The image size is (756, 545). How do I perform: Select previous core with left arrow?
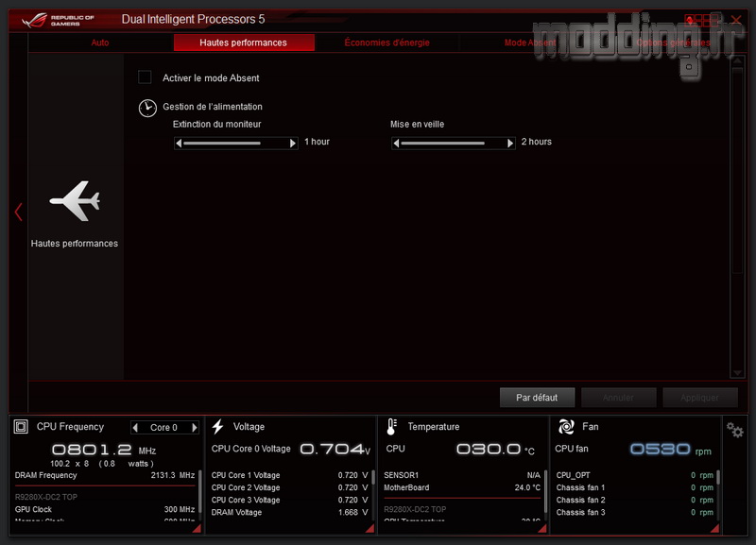pyautogui.click(x=135, y=428)
